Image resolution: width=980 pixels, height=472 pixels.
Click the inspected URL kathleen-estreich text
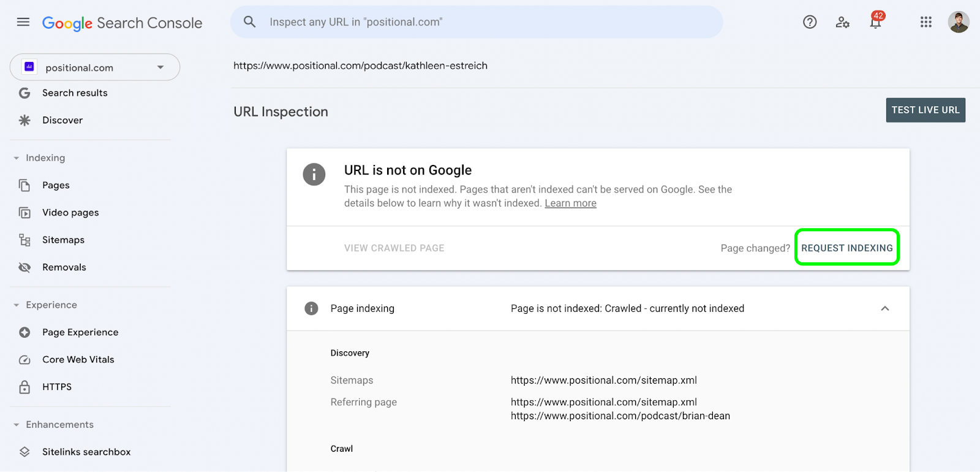point(360,66)
